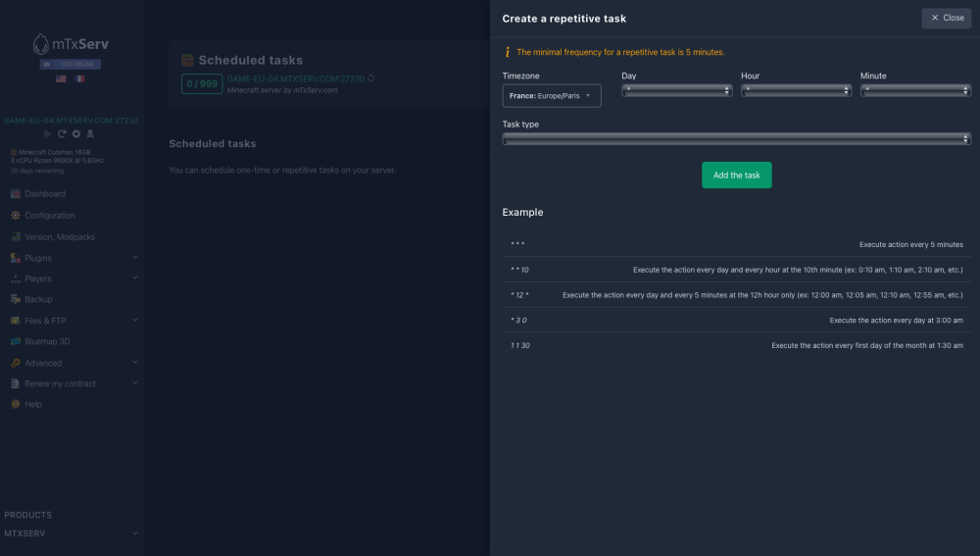Open Dashboard in the sidebar
Image resolution: width=980 pixels, height=556 pixels.
tap(45, 194)
